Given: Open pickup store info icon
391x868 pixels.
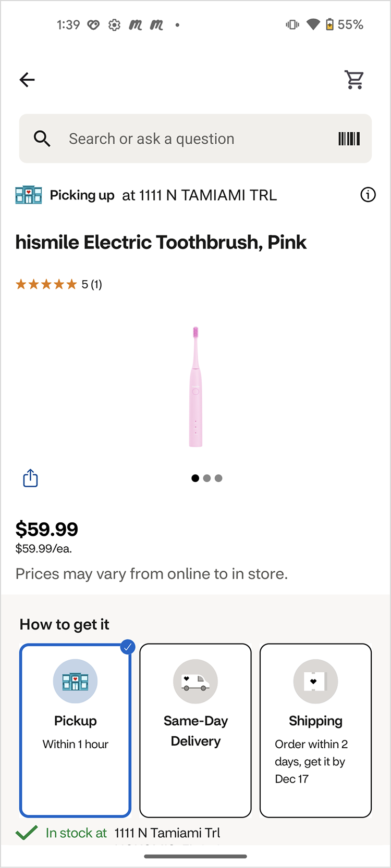Looking at the screenshot, I should 368,195.
